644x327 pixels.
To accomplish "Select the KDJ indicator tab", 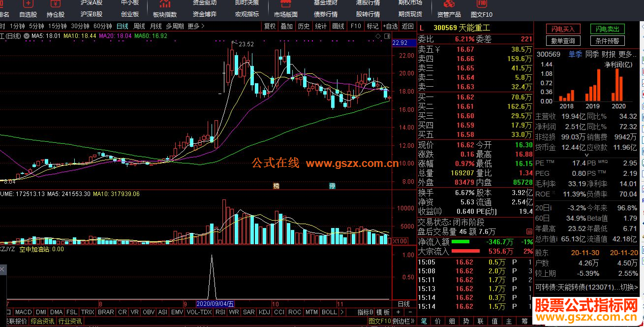I will pos(264,312).
